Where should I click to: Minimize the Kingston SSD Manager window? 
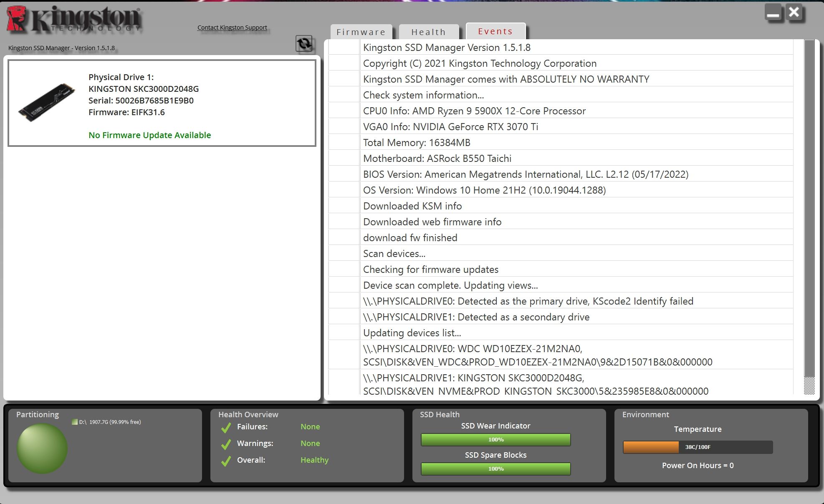[x=773, y=13]
